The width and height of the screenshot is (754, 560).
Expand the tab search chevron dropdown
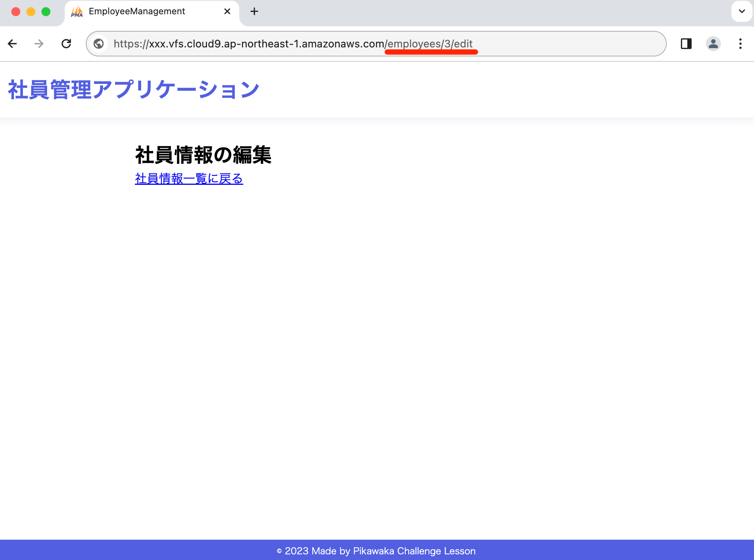pyautogui.click(x=742, y=11)
